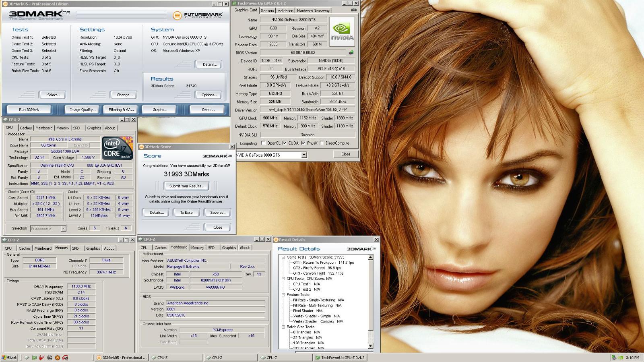The height and width of the screenshot is (362, 644).
Task: Click the red-white quick launch icon next to orange one
Action: [x=65, y=358]
